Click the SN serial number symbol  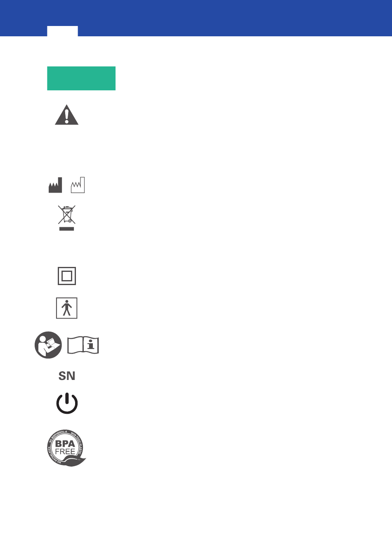pyautogui.click(x=66, y=376)
